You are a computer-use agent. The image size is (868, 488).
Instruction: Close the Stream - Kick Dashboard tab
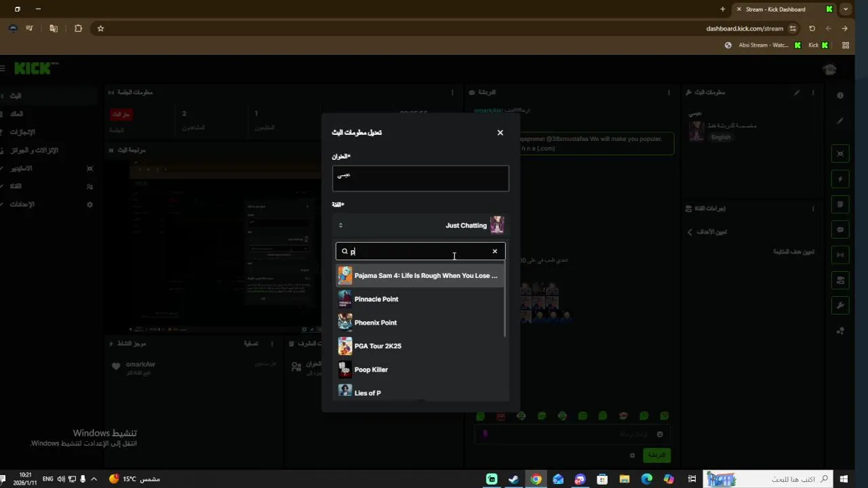[x=739, y=9]
